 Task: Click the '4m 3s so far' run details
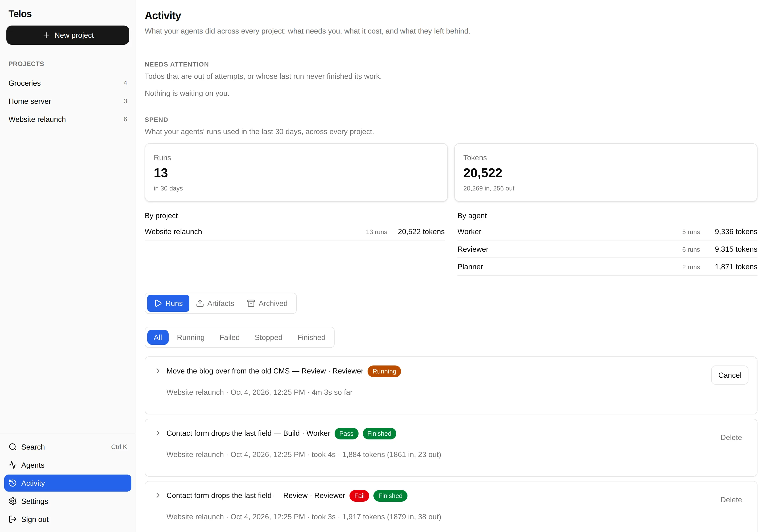coord(332,392)
